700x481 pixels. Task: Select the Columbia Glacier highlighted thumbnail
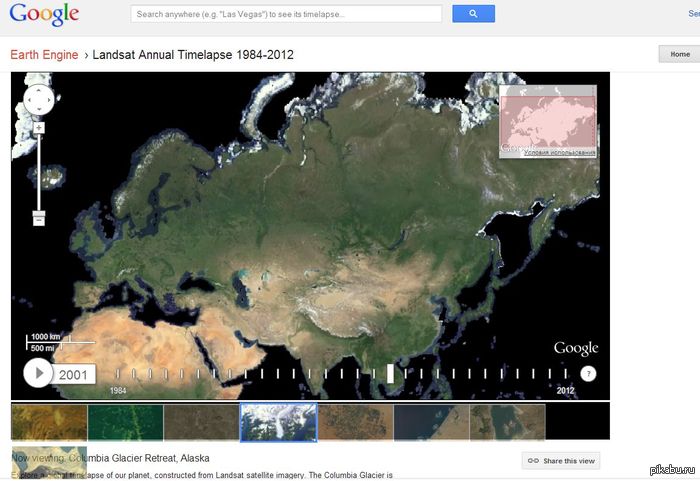[x=279, y=422]
